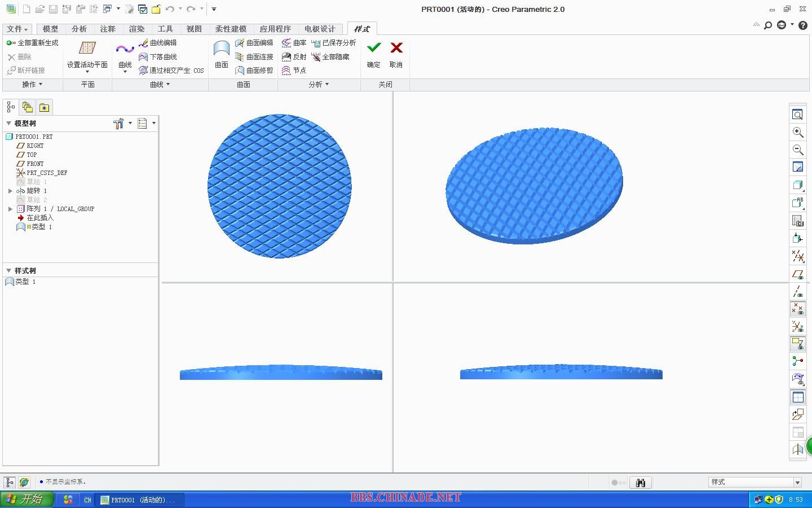Toggle the four-view layout button in right toolbar

click(x=797, y=397)
